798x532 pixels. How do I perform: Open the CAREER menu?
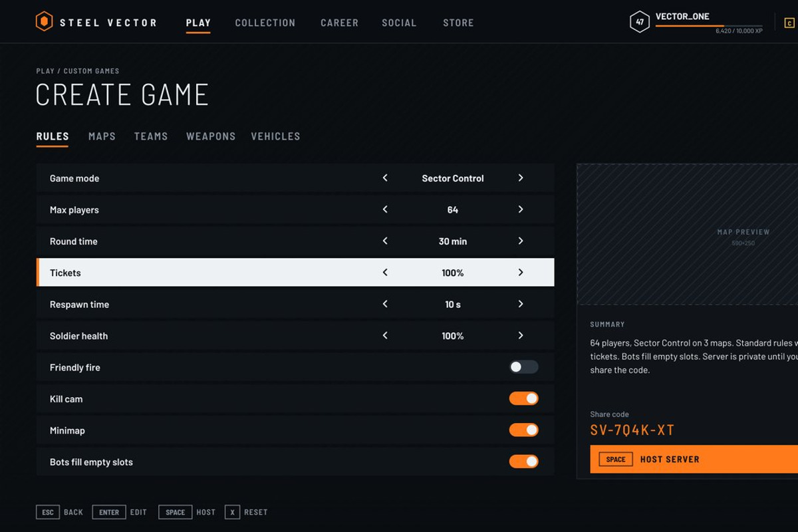click(x=339, y=23)
